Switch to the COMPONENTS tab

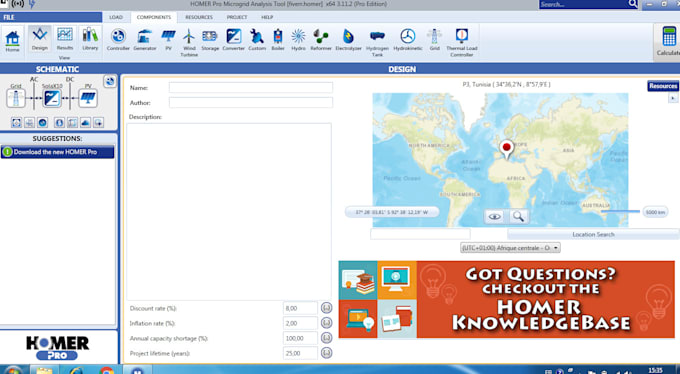[x=154, y=17]
